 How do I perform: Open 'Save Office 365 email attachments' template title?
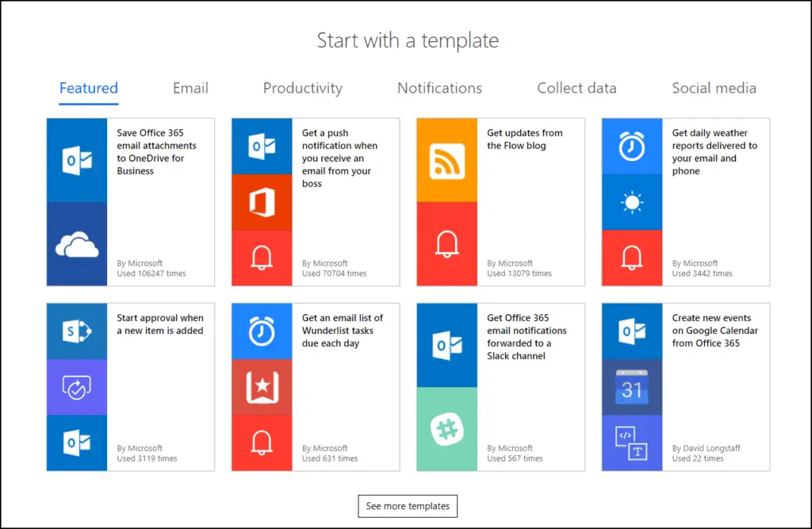pos(156,151)
